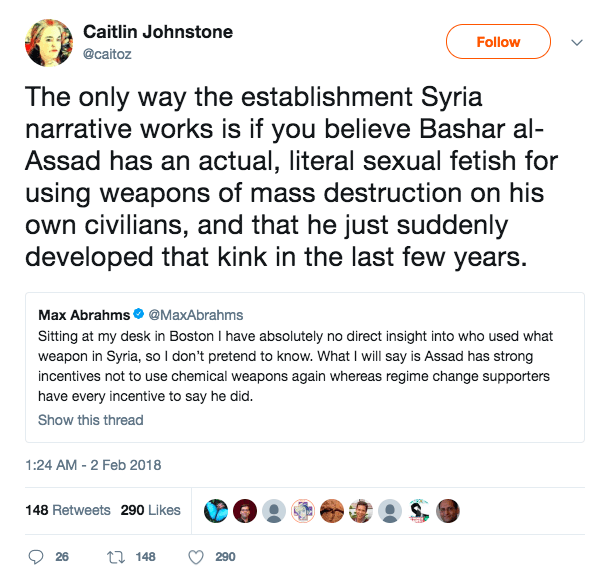
Task: Like the tweet with the heart icon
Action: 196,557
